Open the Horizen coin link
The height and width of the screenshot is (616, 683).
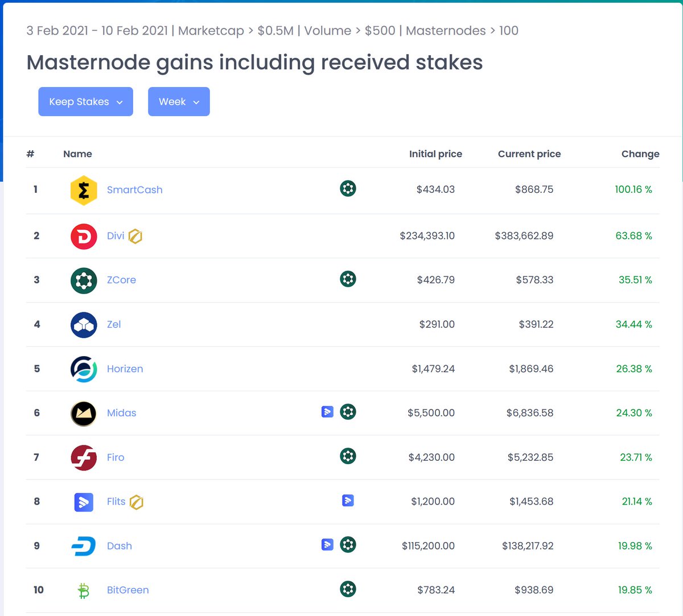[x=125, y=369]
